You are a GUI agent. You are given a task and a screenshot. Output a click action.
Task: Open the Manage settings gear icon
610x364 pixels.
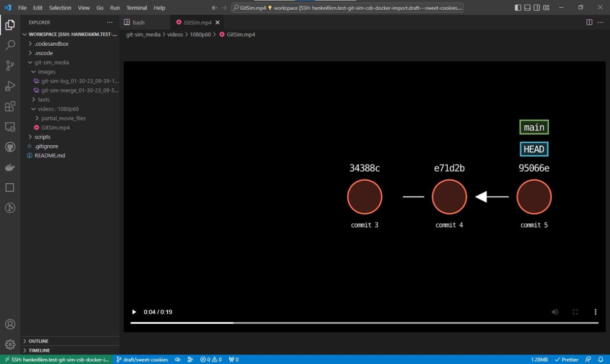point(10,344)
